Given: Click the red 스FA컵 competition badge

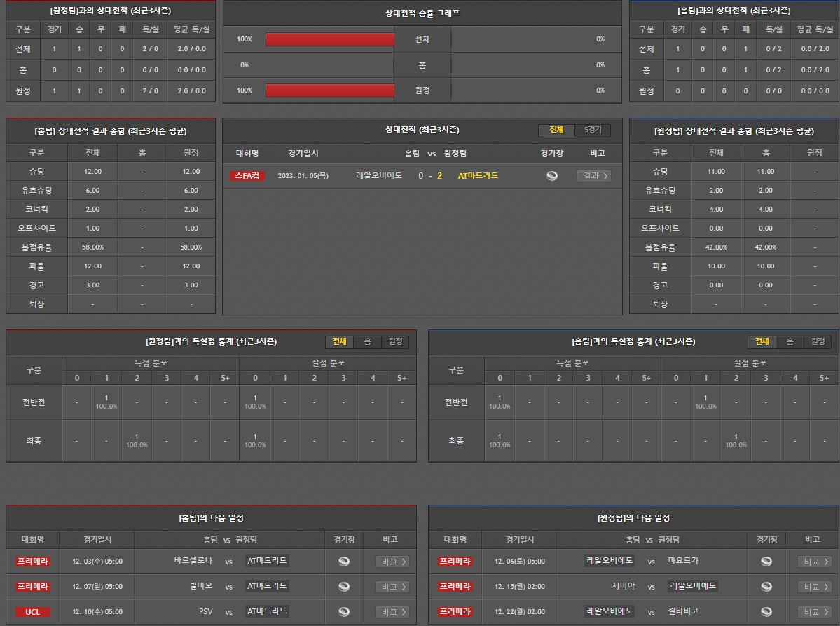Looking at the screenshot, I should [247, 176].
